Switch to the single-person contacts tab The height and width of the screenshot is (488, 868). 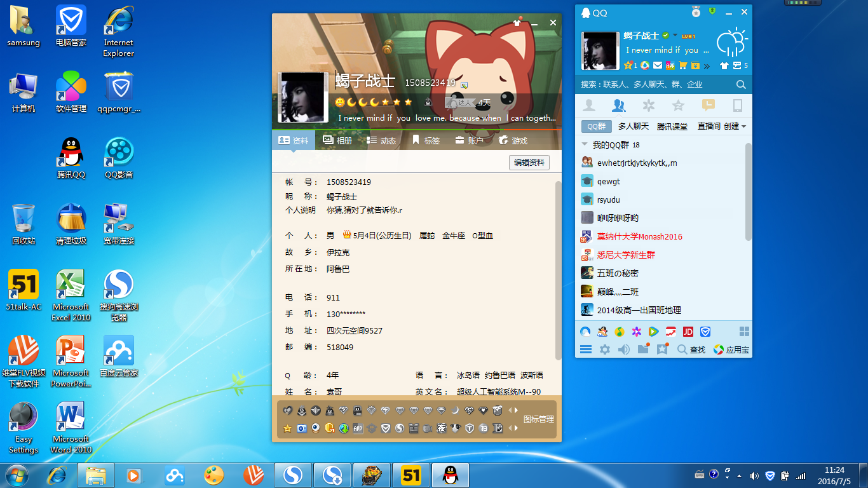pos(590,105)
